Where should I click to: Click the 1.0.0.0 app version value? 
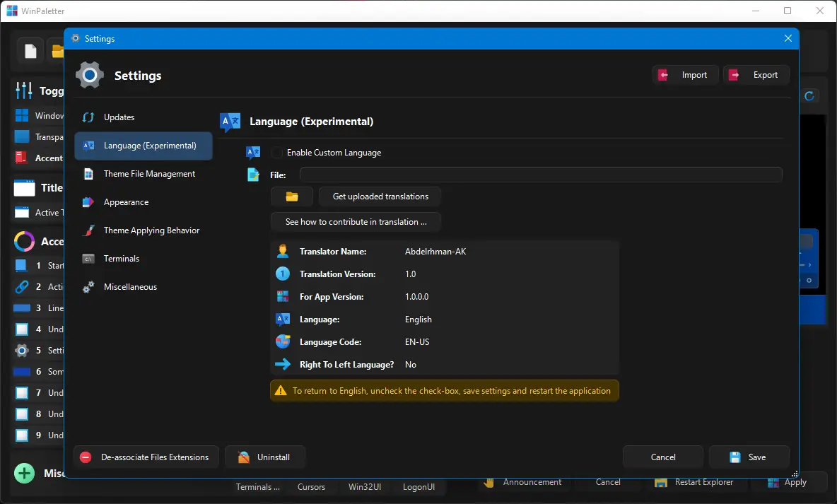(x=417, y=296)
